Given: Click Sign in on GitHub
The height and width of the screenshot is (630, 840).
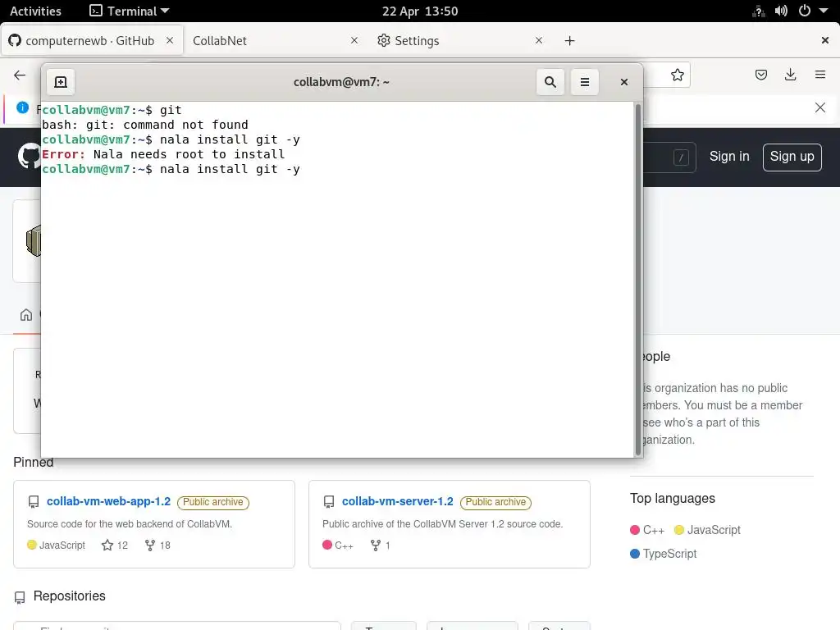Looking at the screenshot, I should 729,157.
